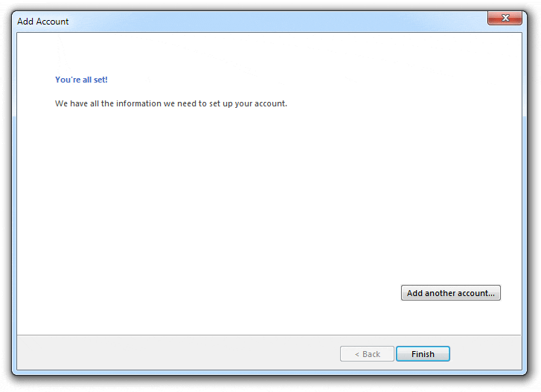Click blank space below the 'Add another account...' button
Screen dimensions: 541x392
click(450, 318)
